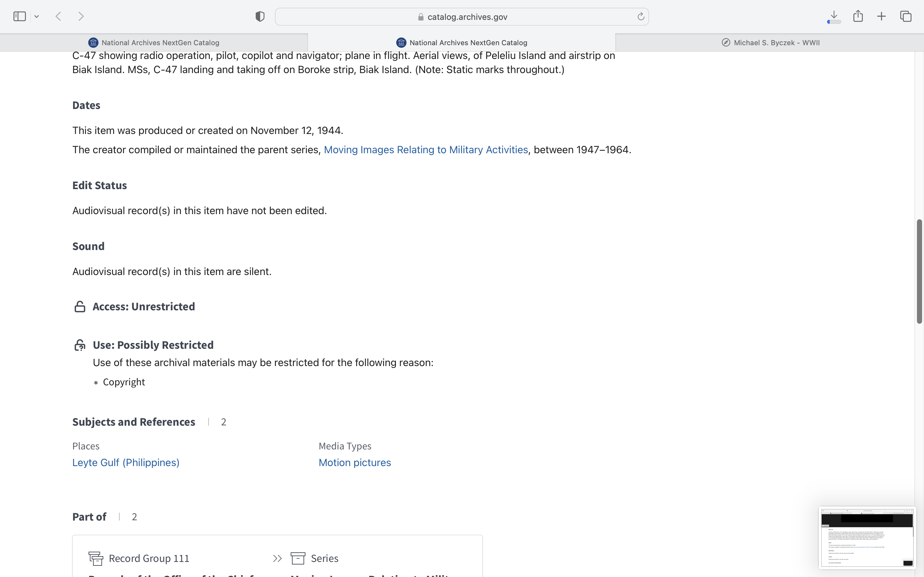Switch to the first National Archives tab

(154, 43)
